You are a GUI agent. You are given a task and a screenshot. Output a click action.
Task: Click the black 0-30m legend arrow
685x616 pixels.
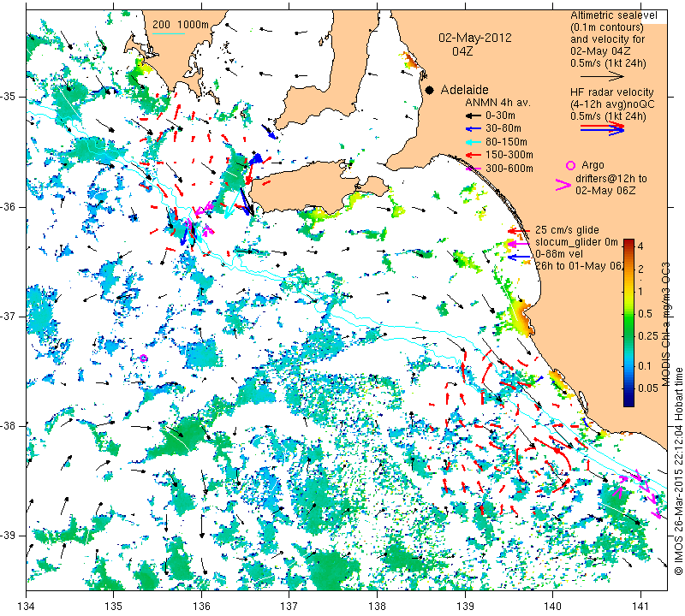coord(474,115)
